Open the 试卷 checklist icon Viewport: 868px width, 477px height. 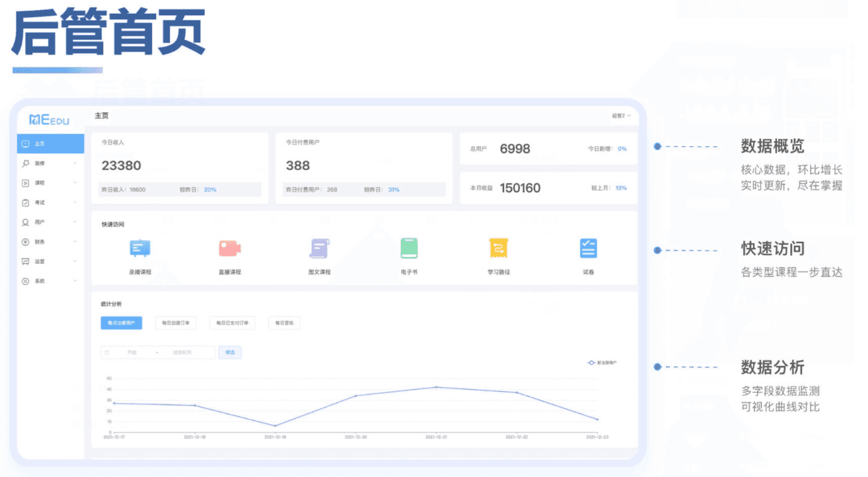point(588,248)
